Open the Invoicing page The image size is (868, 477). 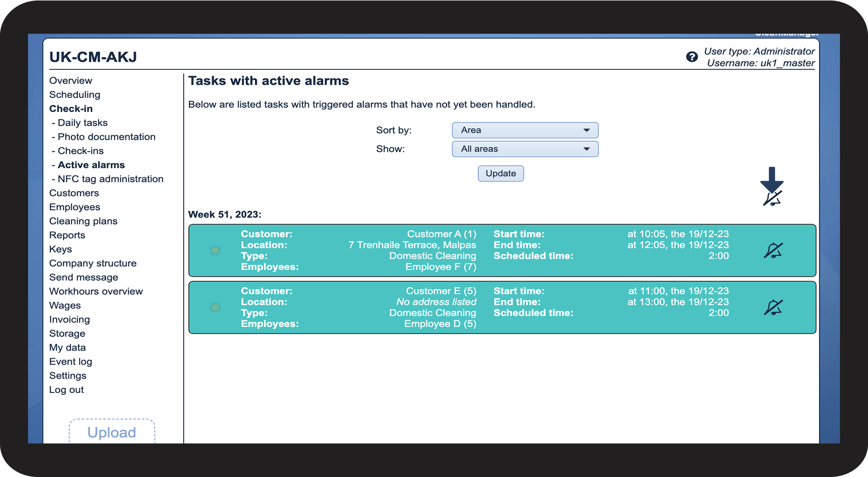pos(69,319)
